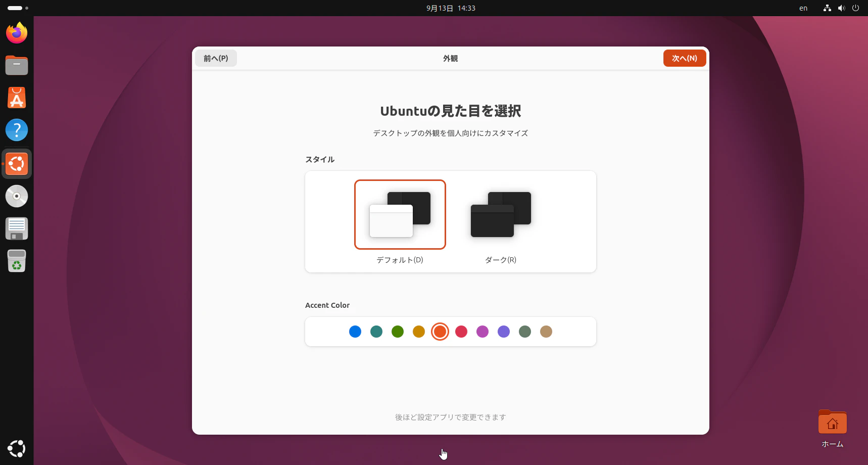Click the Ubuntu installer icon in dock
This screenshot has height=465, width=868.
coord(17,164)
